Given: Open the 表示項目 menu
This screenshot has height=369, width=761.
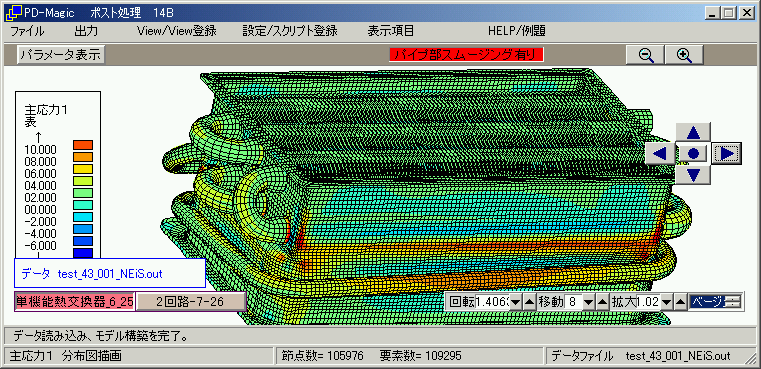Looking at the screenshot, I should pyautogui.click(x=391, y=32).
